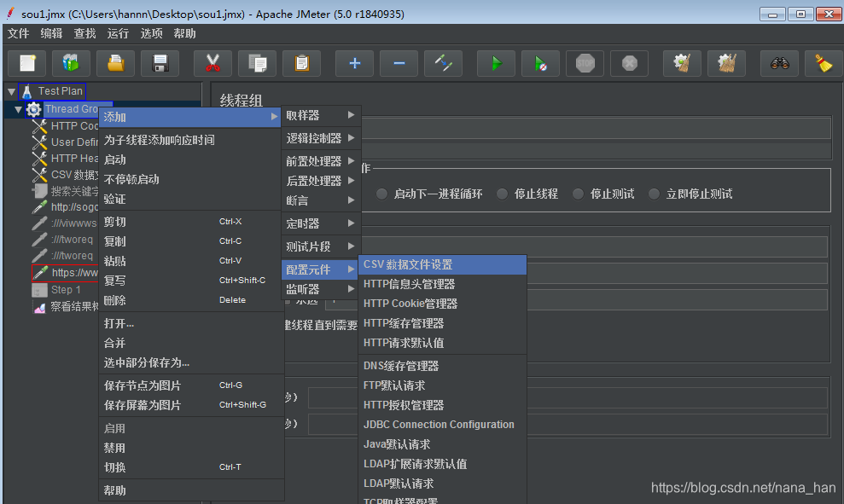Click 保存节点为图片 context entry
844x504 pixels.
[x=191, y=385]
